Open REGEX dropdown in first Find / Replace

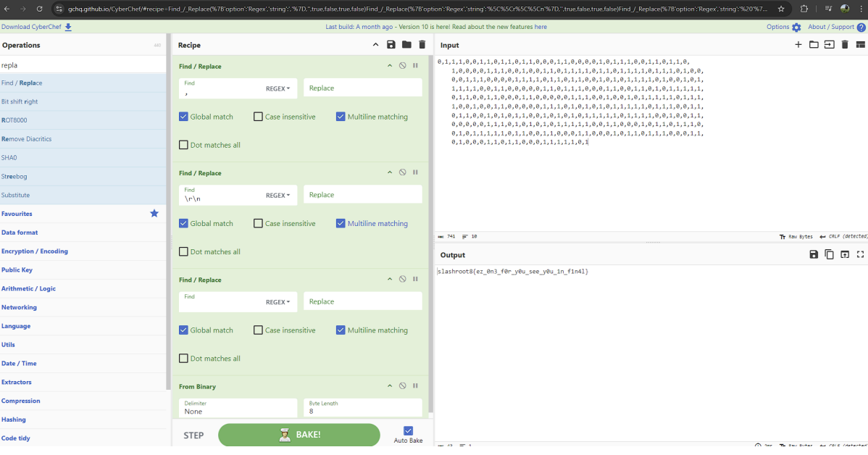point(278,88)
